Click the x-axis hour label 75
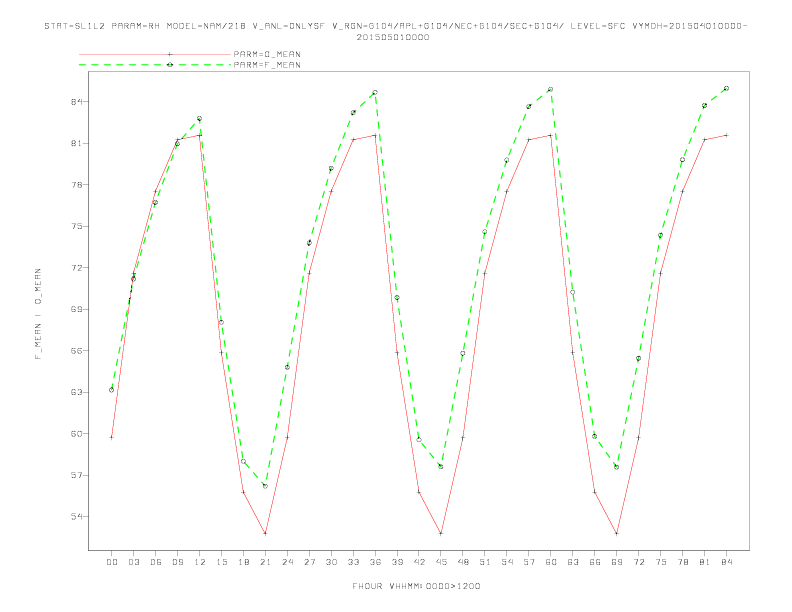 point(661,562)
